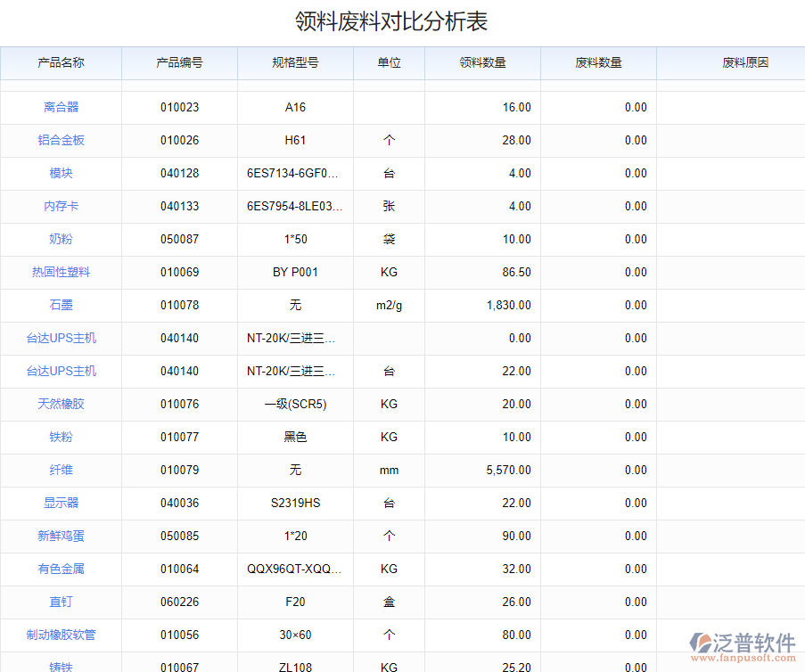
Task: Open the 铝合金板 product link
Action: click(x=62, y=140)
